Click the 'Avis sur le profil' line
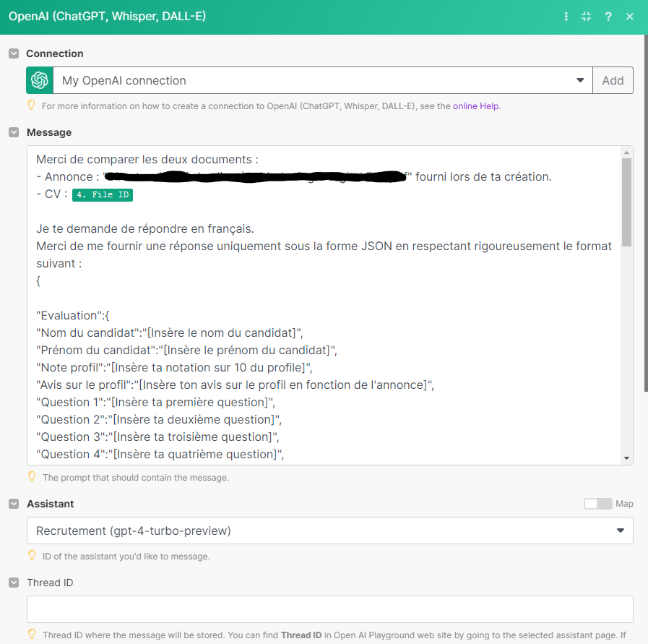The width and height of the screenshot is (648, 644). tap(236, 385)
